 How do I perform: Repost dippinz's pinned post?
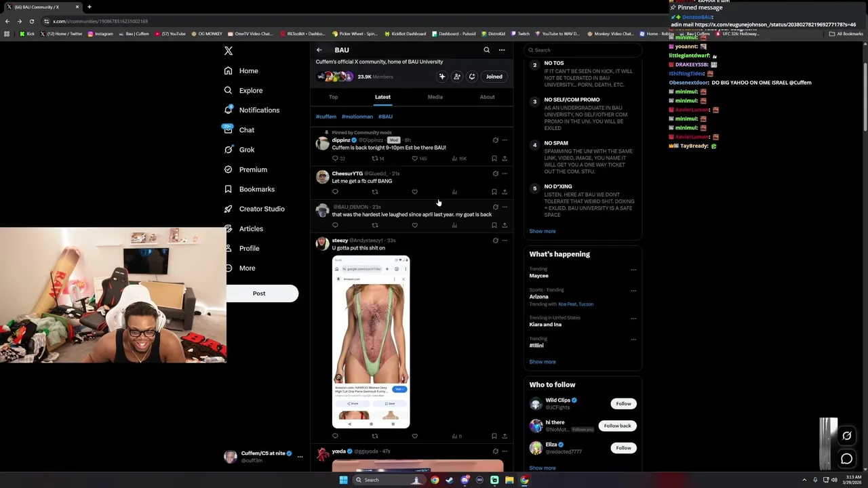(x=375, y=159)
